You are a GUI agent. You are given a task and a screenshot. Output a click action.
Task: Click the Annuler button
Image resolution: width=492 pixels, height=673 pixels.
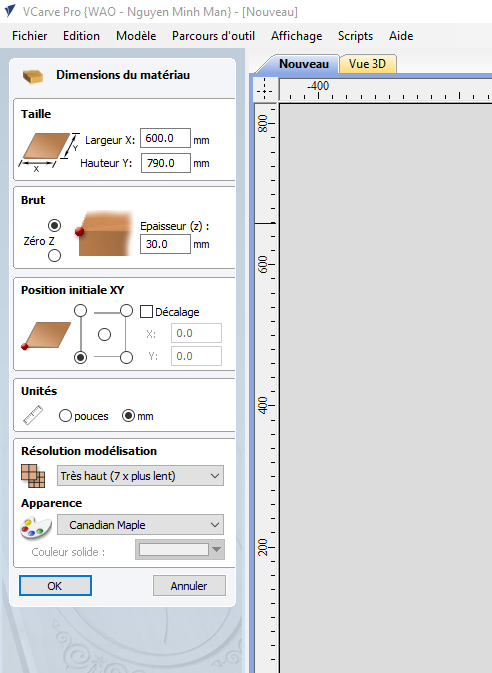[x=189, y=586]
